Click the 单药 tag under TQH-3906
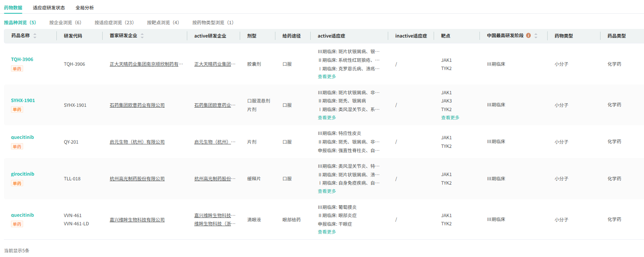The width and height of the screenshot is (644, 257). [x=17, y=69]
